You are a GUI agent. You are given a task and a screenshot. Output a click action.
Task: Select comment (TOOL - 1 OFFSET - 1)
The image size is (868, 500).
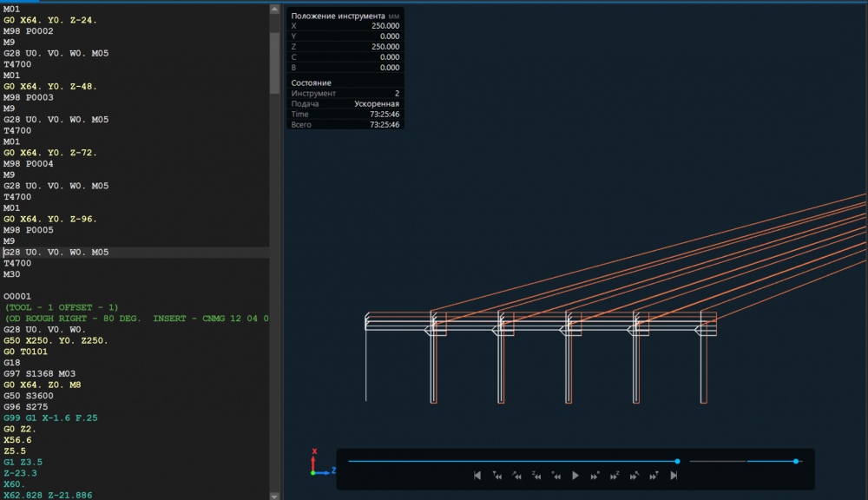[62, 307]
